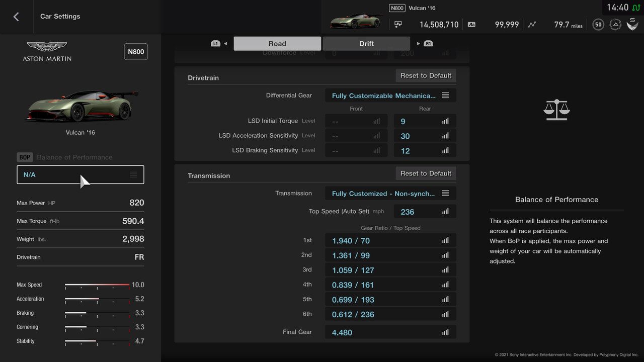The height and width of the screenshot is (362, 644).
Task: Select front LSD Acceleration Sensitivity field
Action: (356, 136)
